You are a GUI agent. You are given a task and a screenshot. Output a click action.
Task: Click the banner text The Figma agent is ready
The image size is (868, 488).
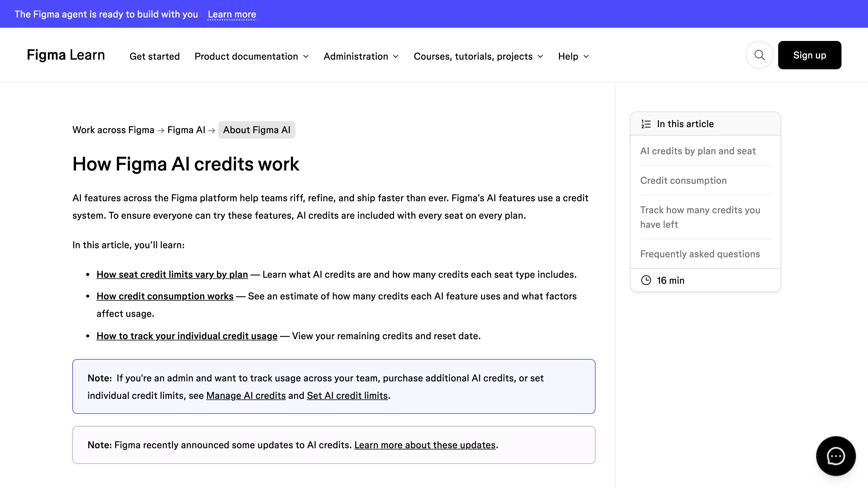106,14
